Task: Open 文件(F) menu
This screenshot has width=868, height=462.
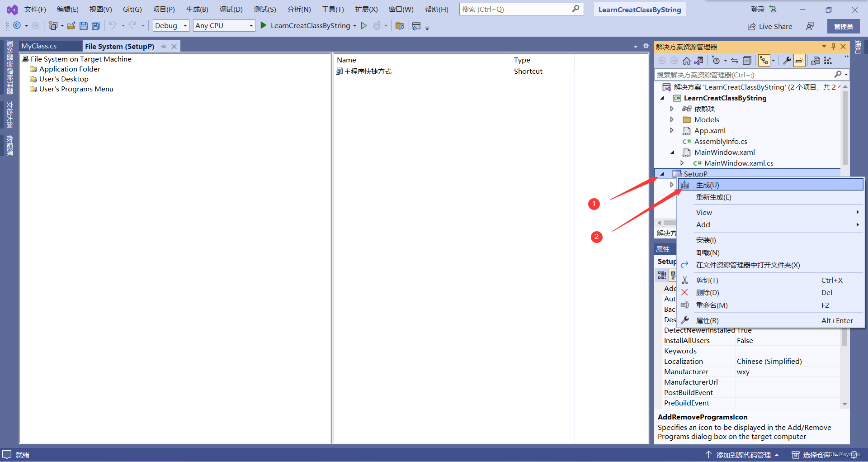Action: point(35,9)
